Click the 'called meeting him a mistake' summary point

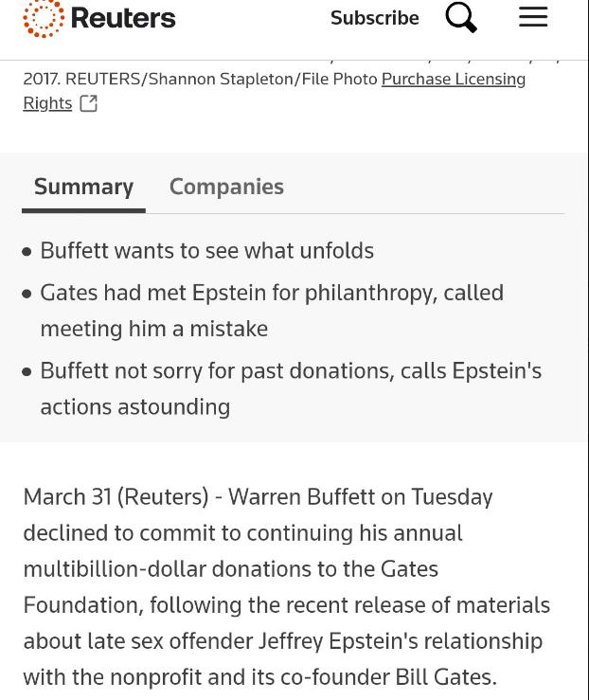pos(153,329)
